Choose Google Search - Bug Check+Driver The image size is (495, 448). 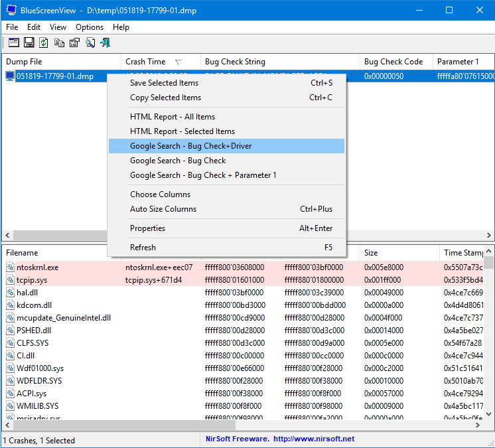pos(191,146)
